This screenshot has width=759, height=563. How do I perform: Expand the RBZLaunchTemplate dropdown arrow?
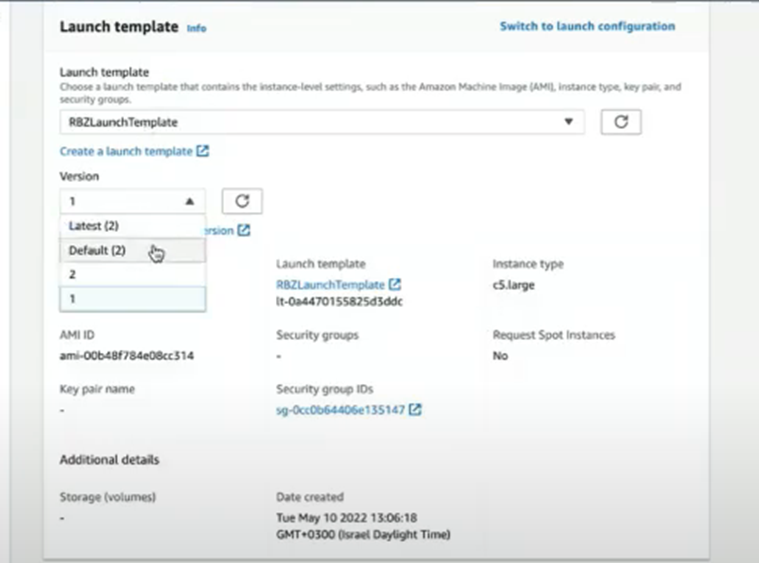(569, 122)
